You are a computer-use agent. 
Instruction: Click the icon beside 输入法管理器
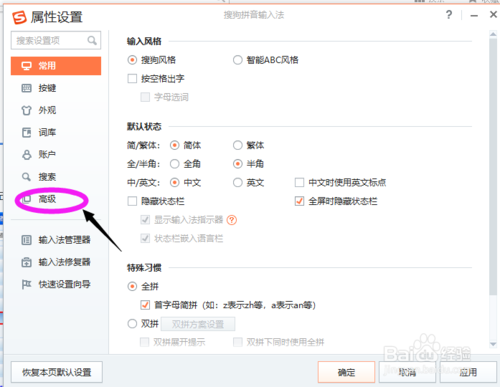click(x=26, y=240)
